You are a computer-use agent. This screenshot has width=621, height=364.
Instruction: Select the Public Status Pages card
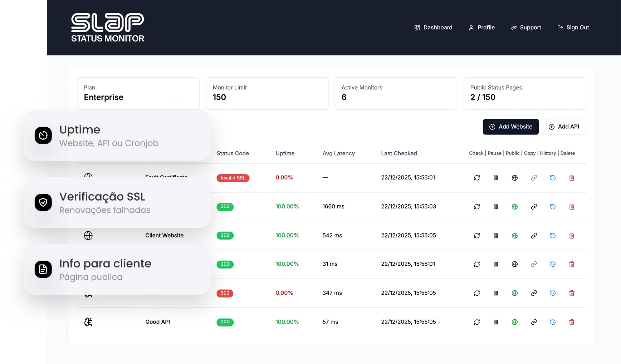click(524, 93)
